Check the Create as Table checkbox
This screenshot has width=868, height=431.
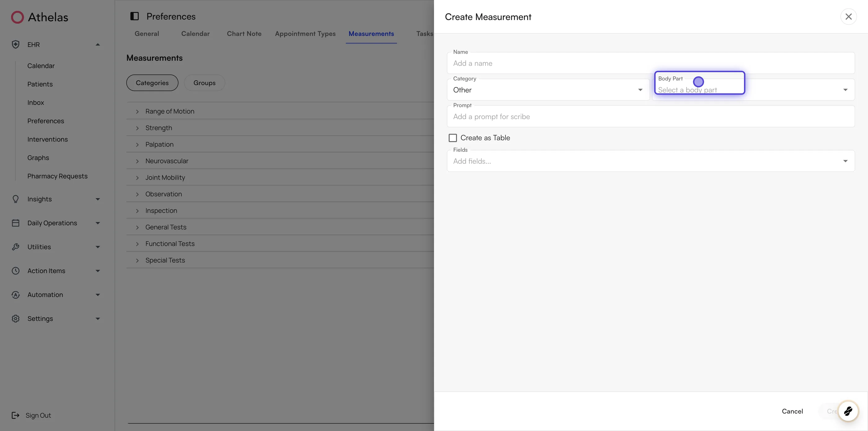pos(453,137)
